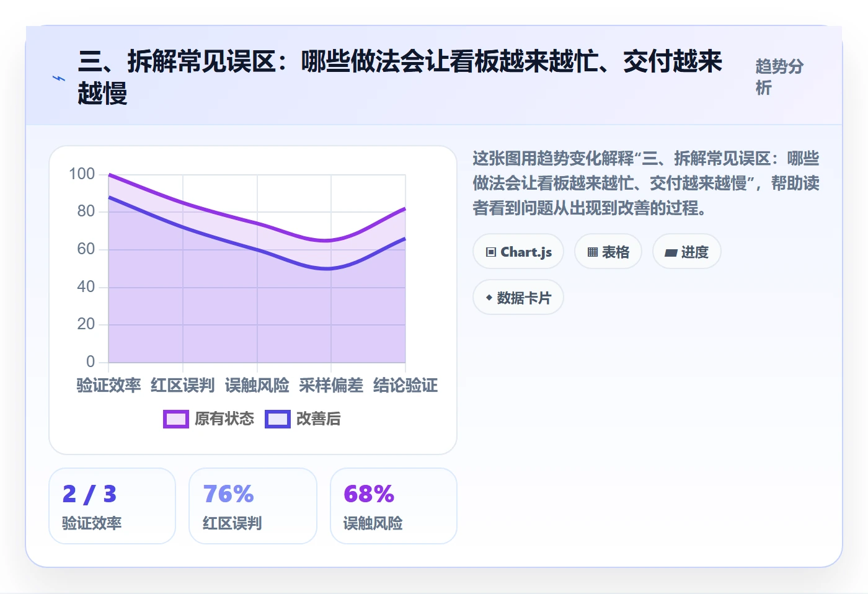The image size is (868, 594).
Task: Click the lightning bolt icon beside the title
Action: (x=59, y=78)
